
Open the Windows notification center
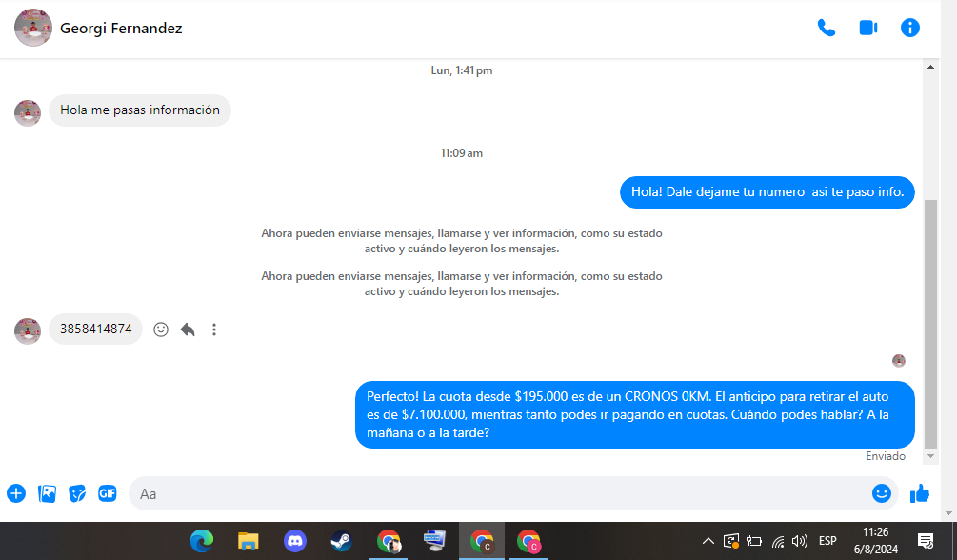click(x=926, y=541)
